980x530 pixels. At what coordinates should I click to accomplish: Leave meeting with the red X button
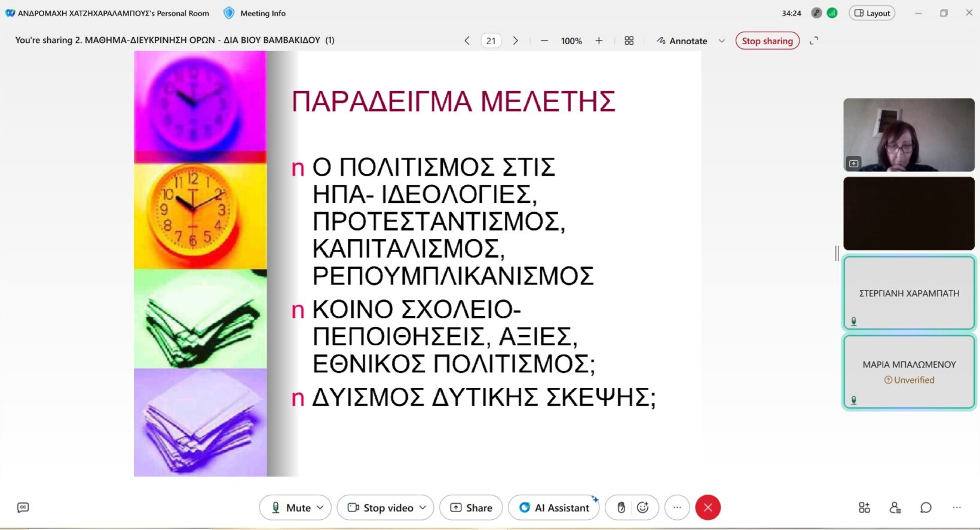pyautogui.click(x=708, y=507)
